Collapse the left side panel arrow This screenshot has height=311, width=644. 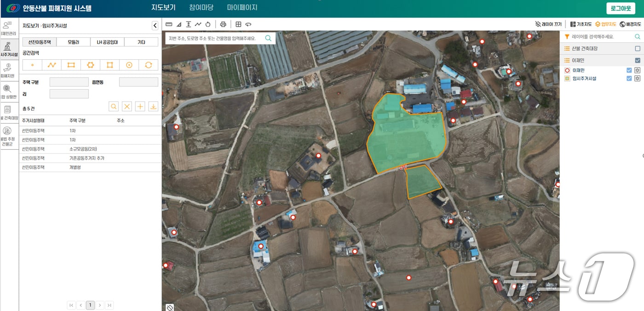(155, 26)
